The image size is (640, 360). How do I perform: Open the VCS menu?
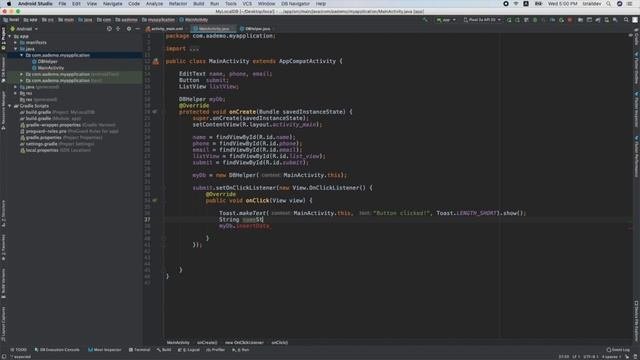pyautogui.click(x=247, y=4)
